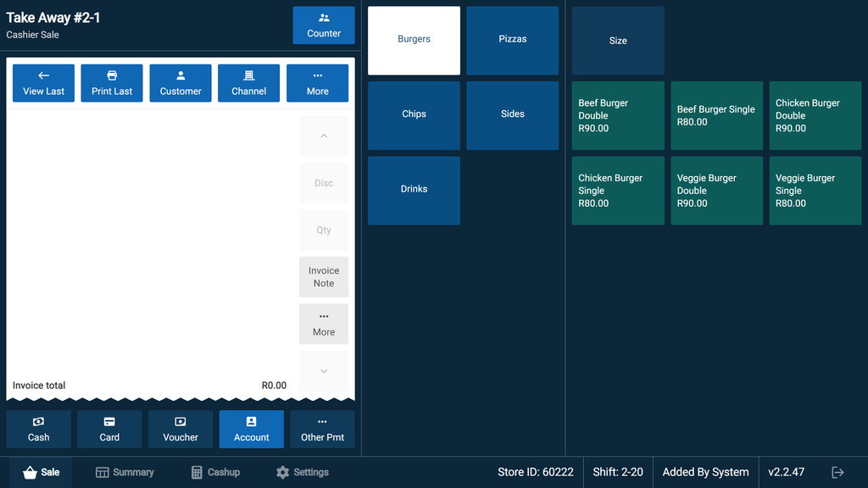
Task: Click Invoice total R0.00 amount
Action: [x=274, y=385]
